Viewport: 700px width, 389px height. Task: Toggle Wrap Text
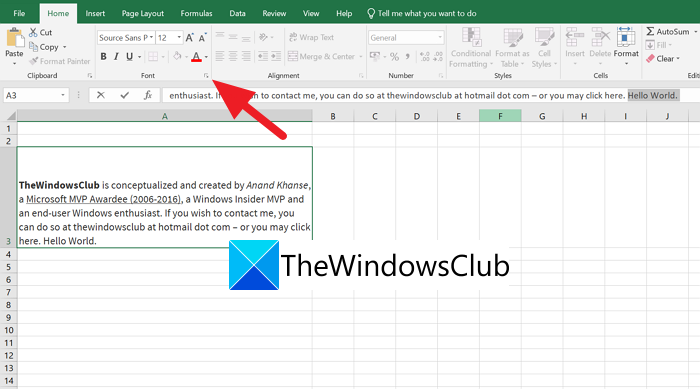311,37
